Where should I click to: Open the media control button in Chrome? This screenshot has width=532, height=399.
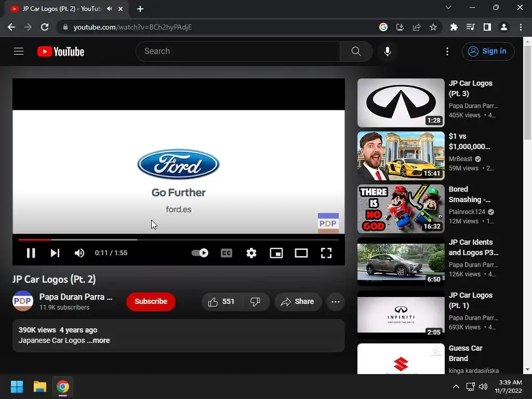(470, 27)
